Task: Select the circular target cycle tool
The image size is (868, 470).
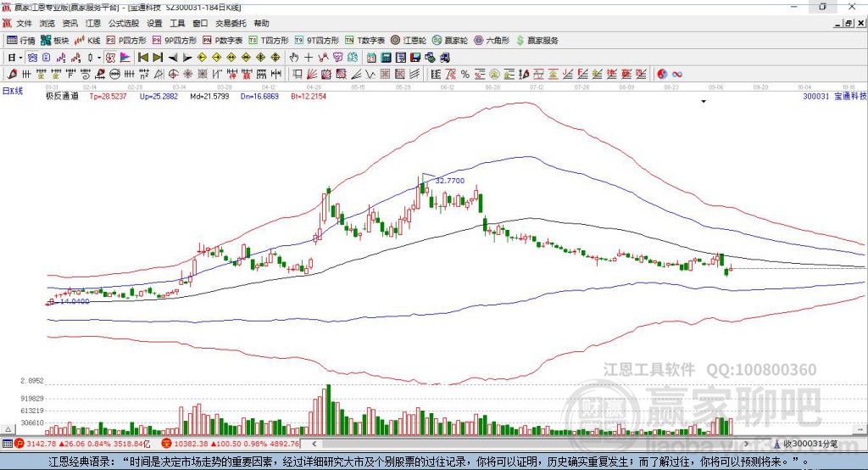Action: [x=173, y=74]
